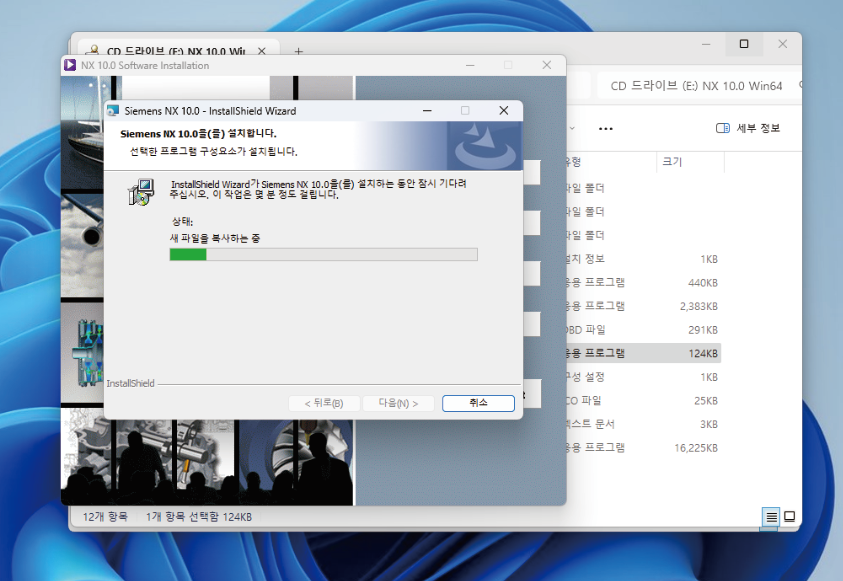Click the InstallShield Wizard title bar icon
The image size is (843, 581).
click(x=113, y=111)
